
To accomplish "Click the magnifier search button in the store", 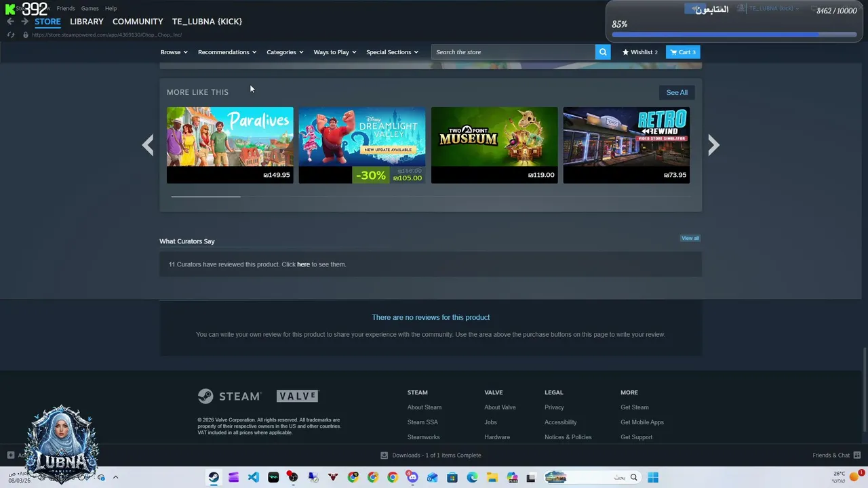I will (603, 52).
